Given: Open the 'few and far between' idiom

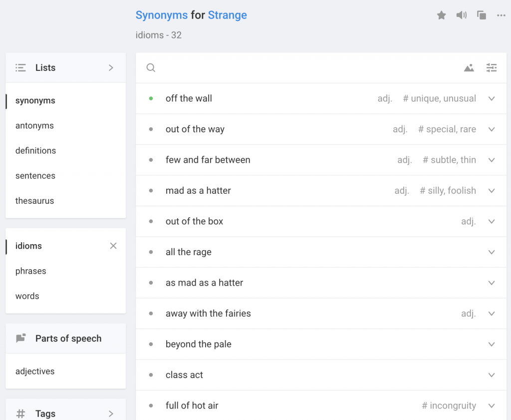Looking at the screenshot, I should 208,160.
